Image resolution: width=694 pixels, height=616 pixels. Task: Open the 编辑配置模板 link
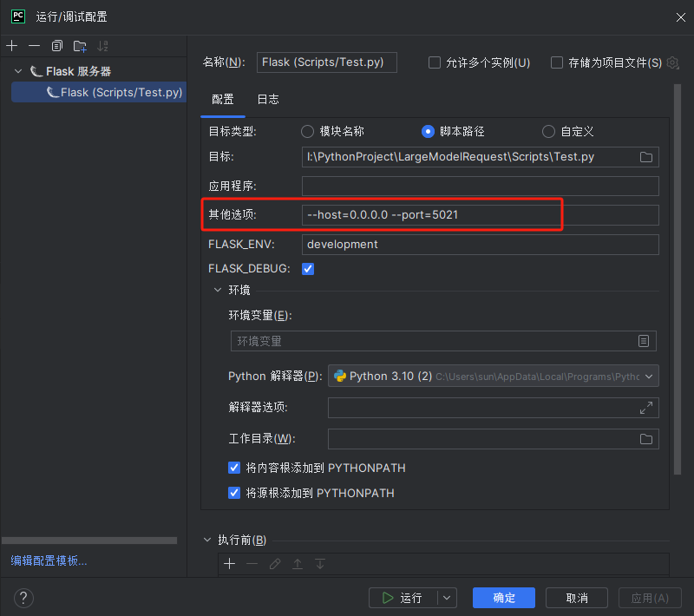click(x=49, y=560)
